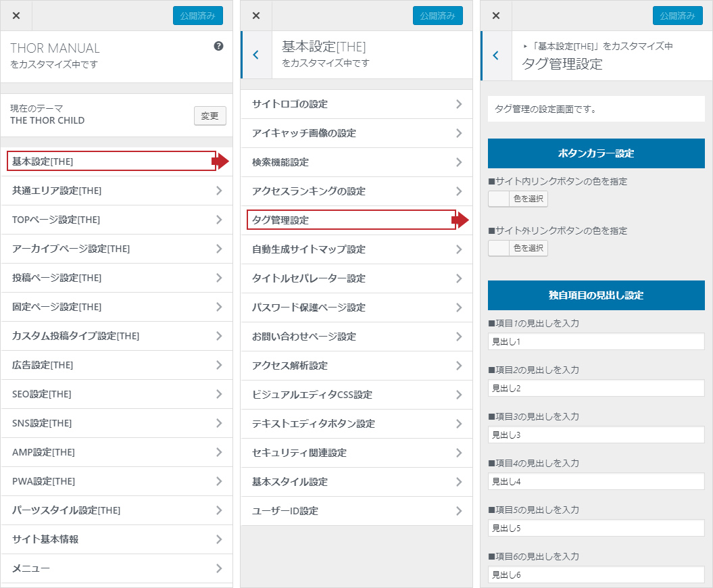This screenshot has height=588, width=713.
Task: Open タグ管理設定 menu item
Action: point(351,220)
